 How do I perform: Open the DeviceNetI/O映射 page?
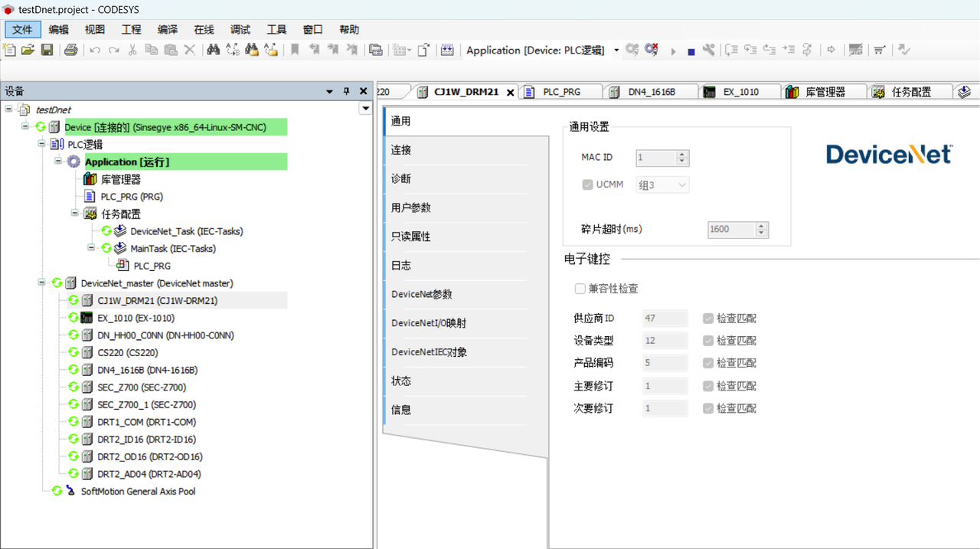[429, 323]
